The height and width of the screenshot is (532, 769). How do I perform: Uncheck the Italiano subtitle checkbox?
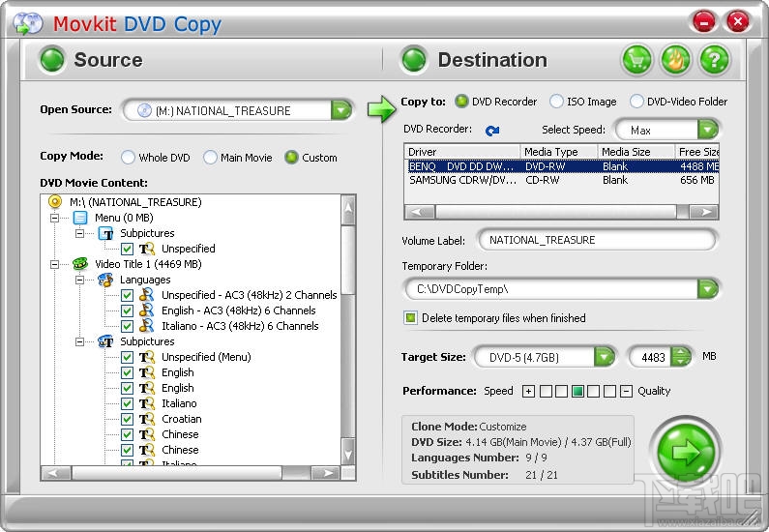click(127, 403)
